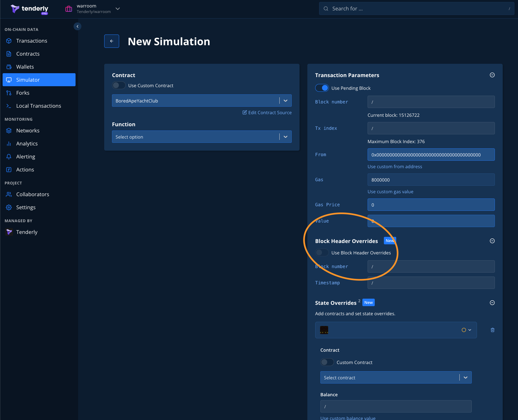Click the Wallets icon

[9, 67]
